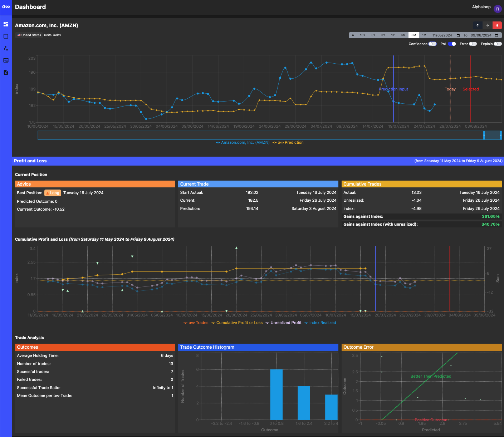Image resolution: width=504 pixels, height=437 pixels.
Task: Open calendar picker for start date 11/05/2024
Action: pos(458,35)
